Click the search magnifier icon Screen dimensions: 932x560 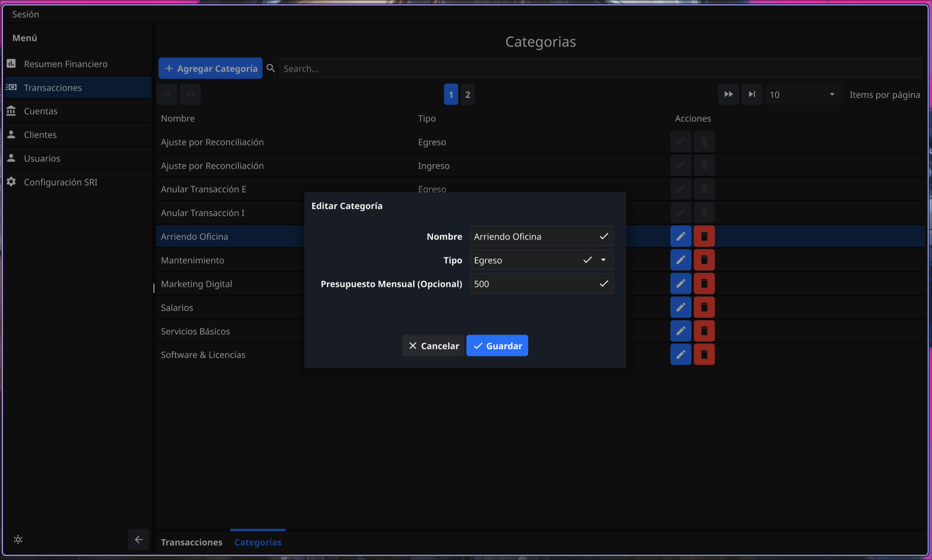[x=271, y=68]
